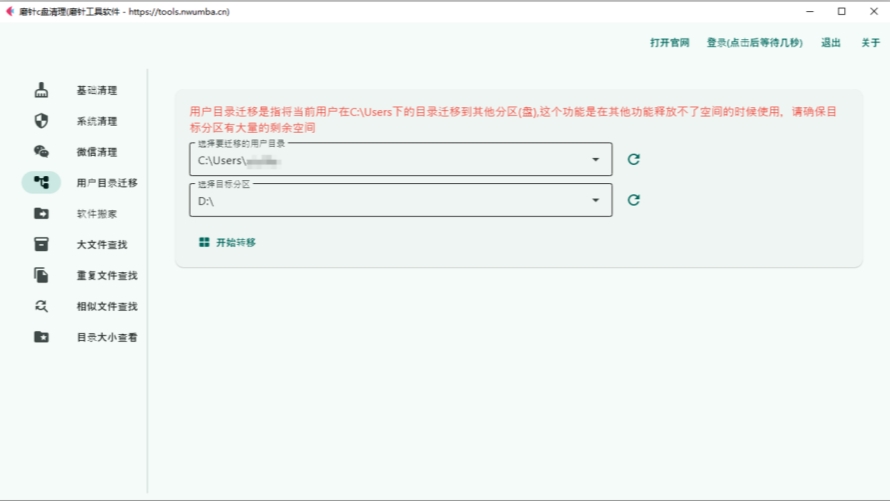Refresh the user directory list
The image size is (890, 501).
point(633,159)
